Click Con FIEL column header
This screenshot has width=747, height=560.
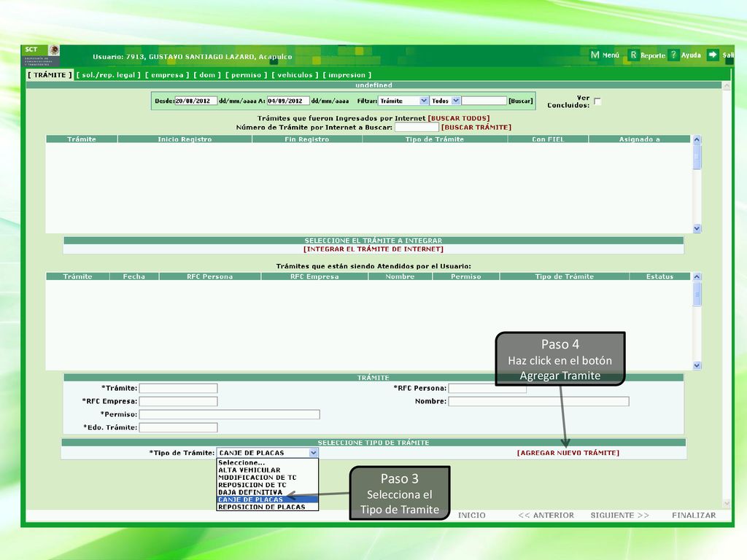click(548, 139)
